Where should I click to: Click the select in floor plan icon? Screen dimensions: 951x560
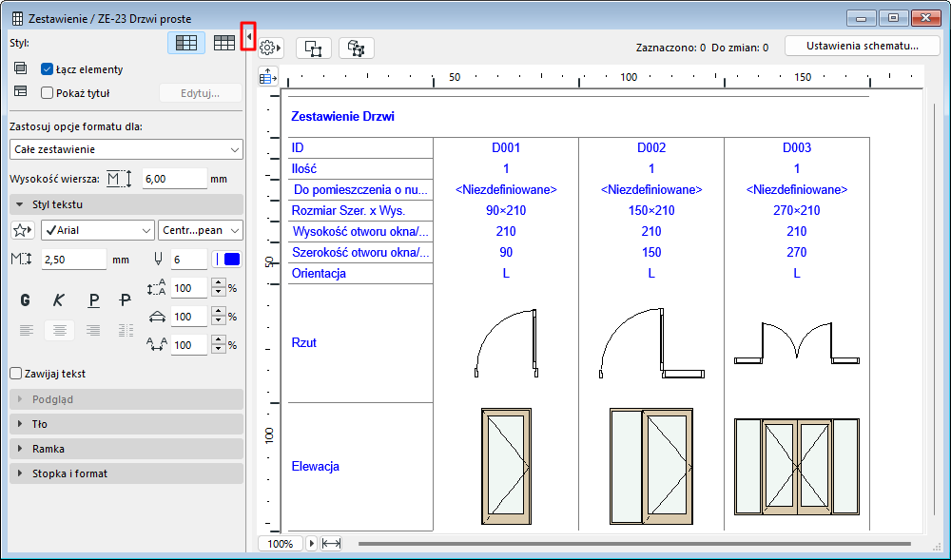313,48
